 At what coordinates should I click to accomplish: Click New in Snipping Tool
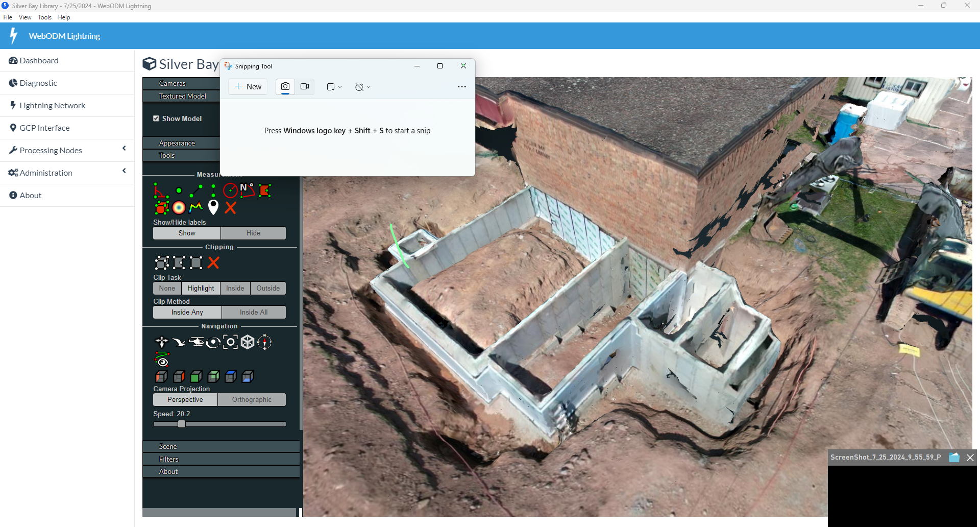(x=248, y=87)
